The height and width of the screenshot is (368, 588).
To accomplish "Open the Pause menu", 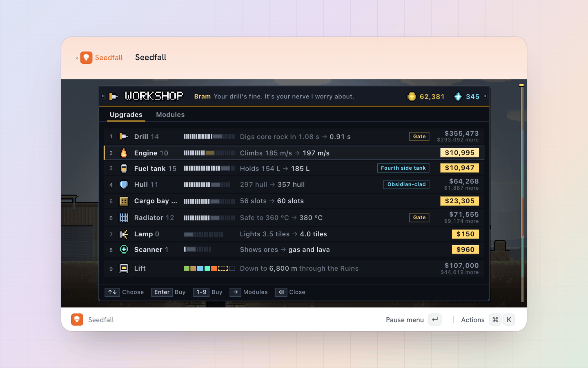I will click(414, 320).
